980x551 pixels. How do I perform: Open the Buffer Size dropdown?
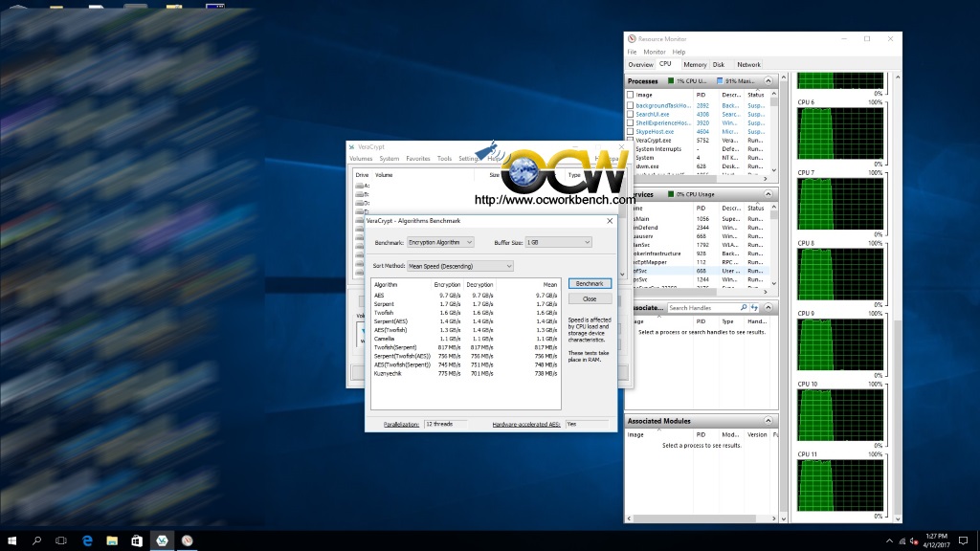tap(558, 242)
